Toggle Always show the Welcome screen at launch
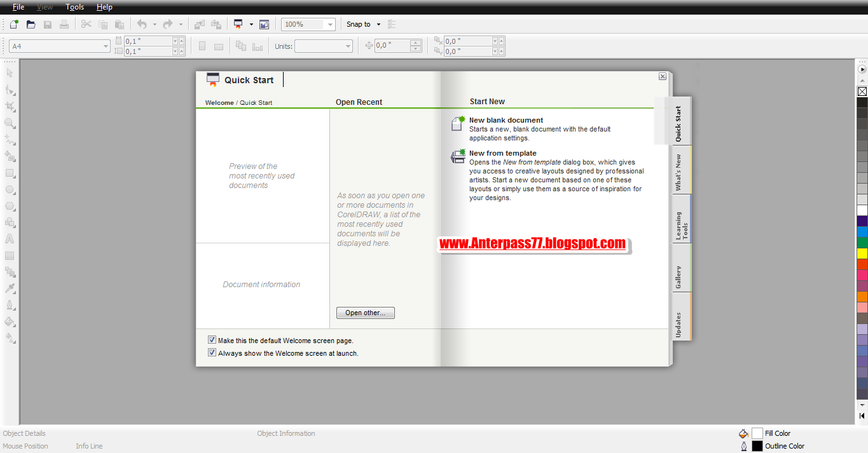The image size is (868, 453). pos(212,353)
